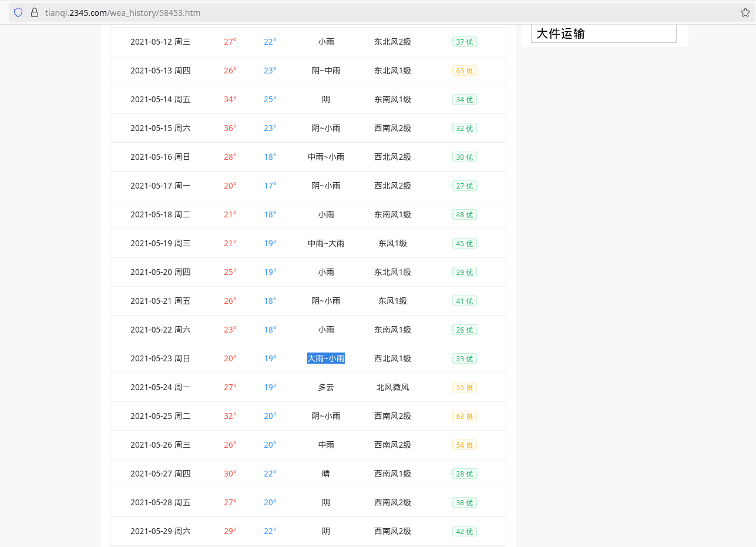The height and width of the screenshot is (547, 756).
Task: Select the 55 良 air quality badge
Action: click(x=464, y=387)
